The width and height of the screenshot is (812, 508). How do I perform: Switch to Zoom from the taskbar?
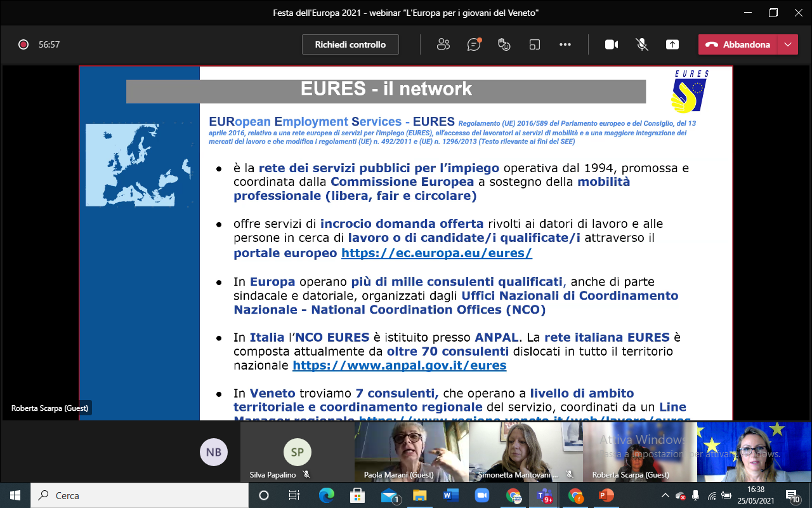(x=481, y=495)
